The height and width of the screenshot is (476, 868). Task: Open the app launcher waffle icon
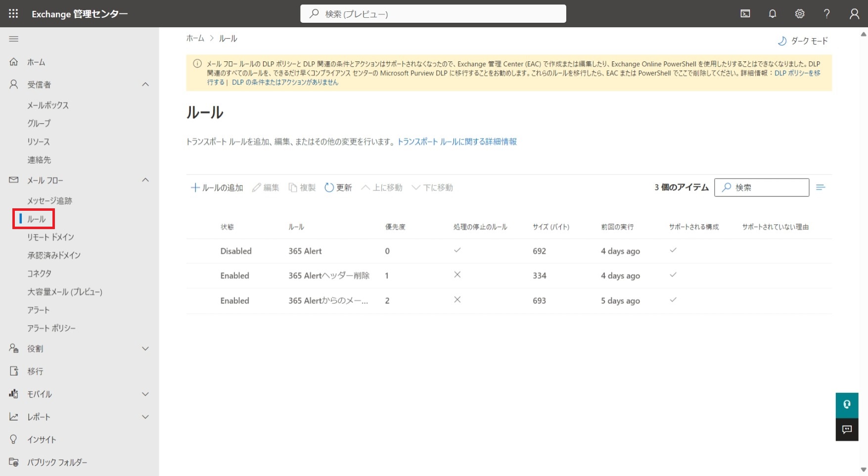coord(13,14)
